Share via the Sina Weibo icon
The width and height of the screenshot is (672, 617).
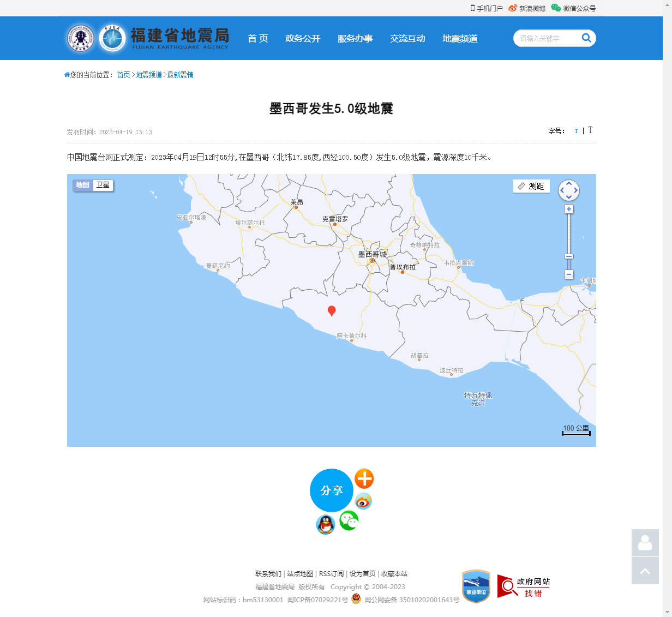pyautogui.click(x=363, y=501)
